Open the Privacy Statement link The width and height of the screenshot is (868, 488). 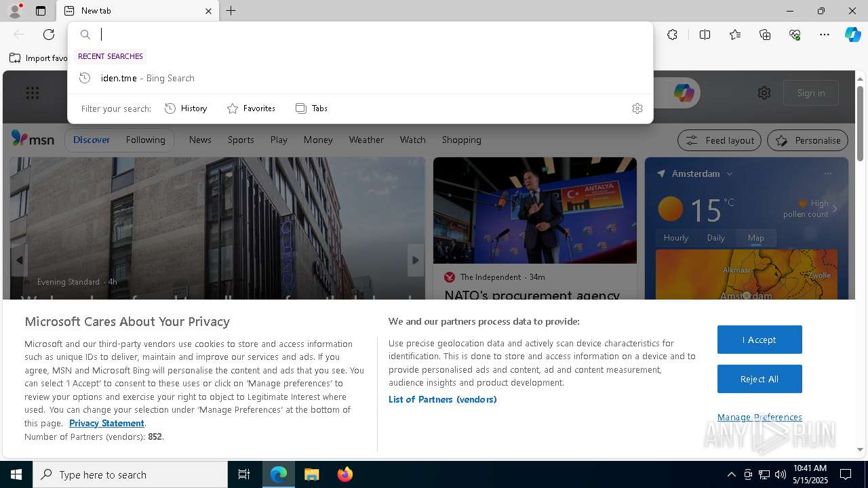[106, 423]
